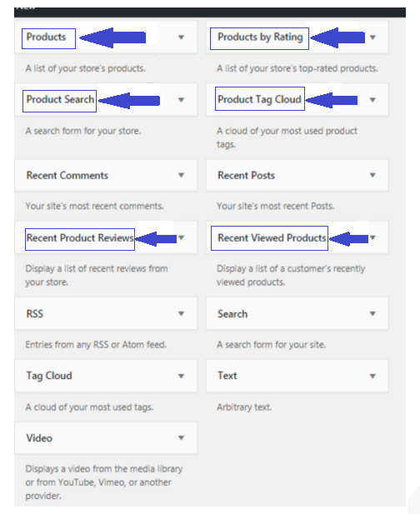Expand the Products by Rating arrow
This screenshot has height=514, width=420.
[372, 37]
